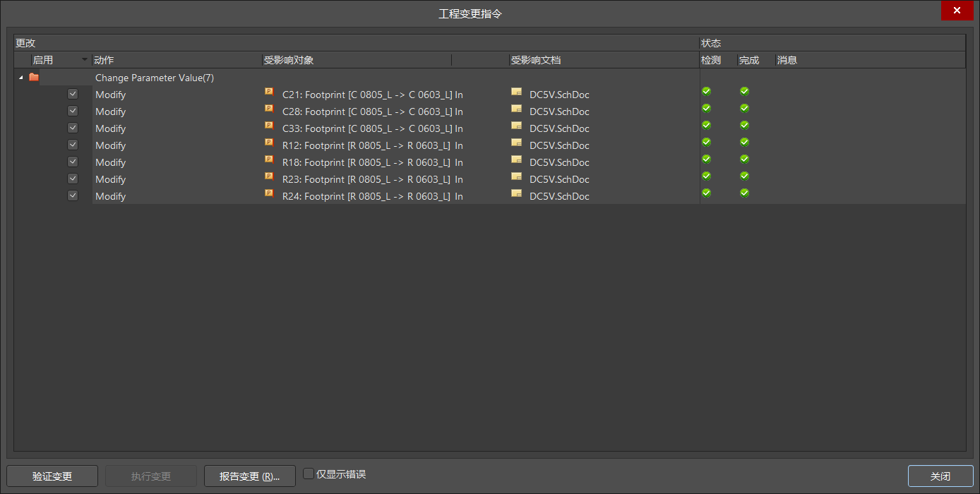980x494 pixels.
Task: Click the parameter icon for C33 footprint row
Action: 269,126
